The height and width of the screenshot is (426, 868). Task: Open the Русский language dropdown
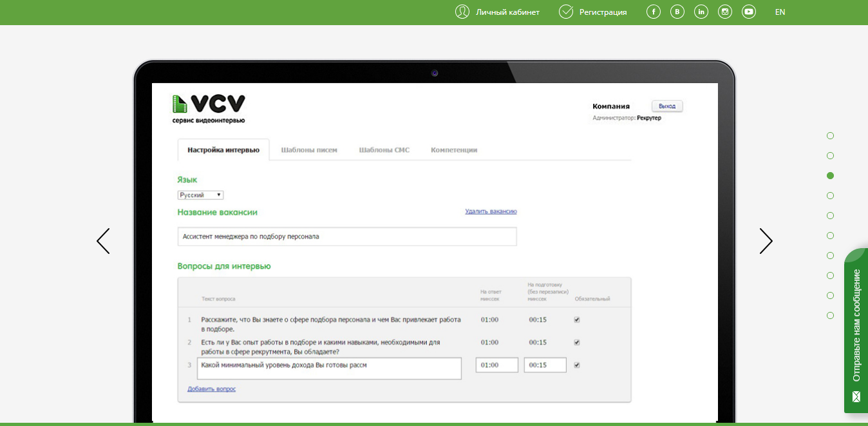pyautogui.click(x=200, y=195)
